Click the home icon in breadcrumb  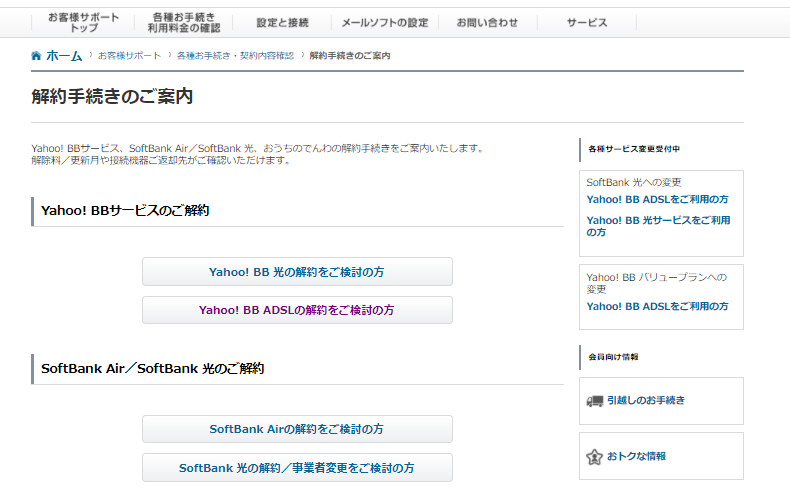[36, 55]
